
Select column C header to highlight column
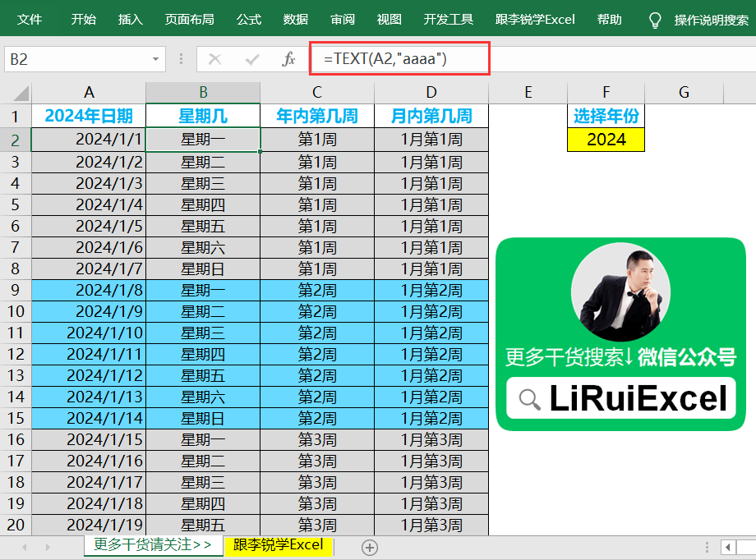point(316,92)
